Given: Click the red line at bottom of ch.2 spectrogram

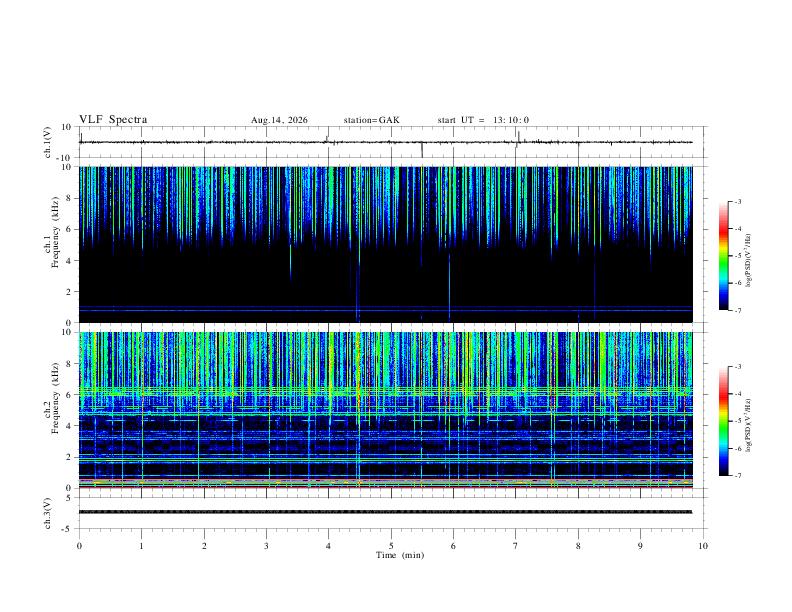Looking at the screenshot, I should (385, 487).
